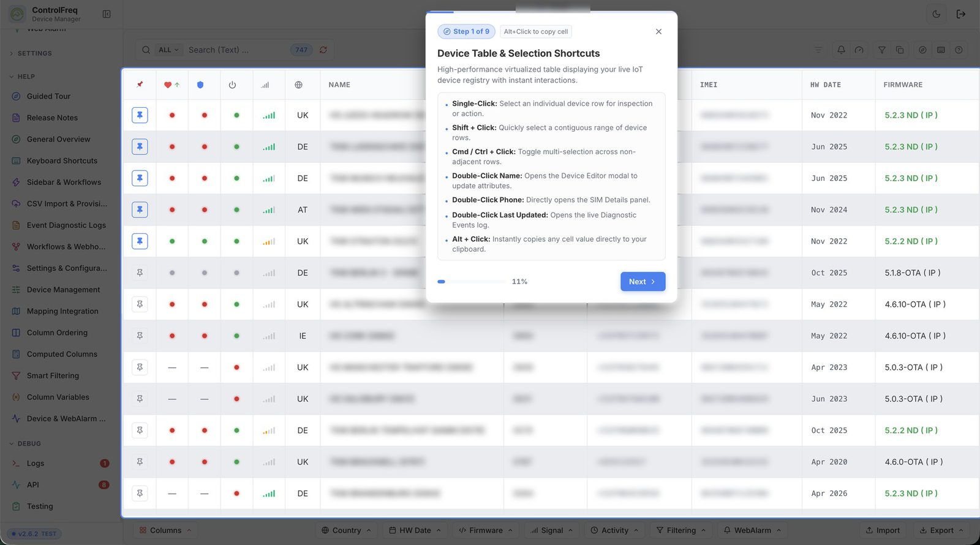Click the funnel filter icon in the toolbar
The image size is (980, 545).
(x=882, y=50)
